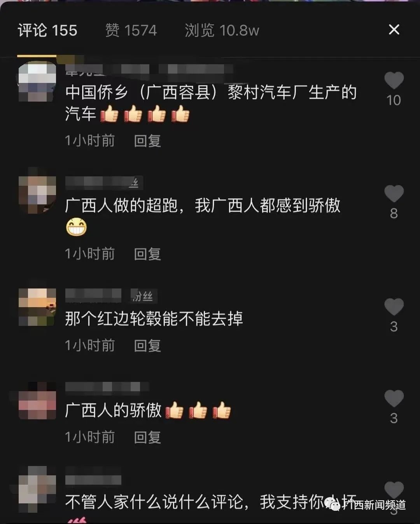The height and width of the screenshot is (524, 420).
Task: Reply to the 中国侨乡 comment via 回复
Action: tap(147, 141)
